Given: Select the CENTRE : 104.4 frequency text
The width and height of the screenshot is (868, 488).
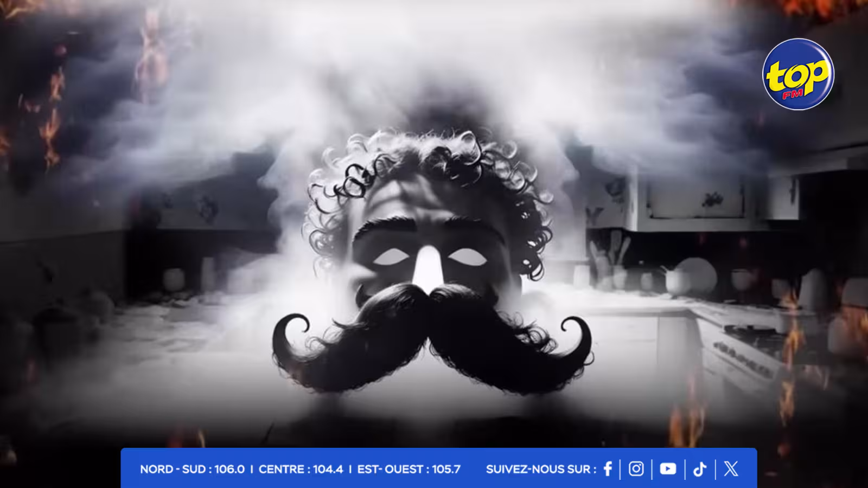Looking at the screenshot, I should pos(301,469).
